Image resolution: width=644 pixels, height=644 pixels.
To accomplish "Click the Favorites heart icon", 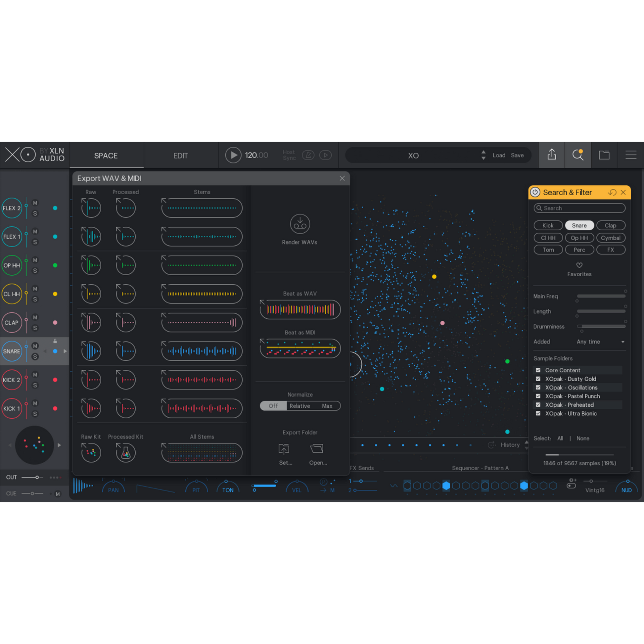I will [x=579, y=265].
